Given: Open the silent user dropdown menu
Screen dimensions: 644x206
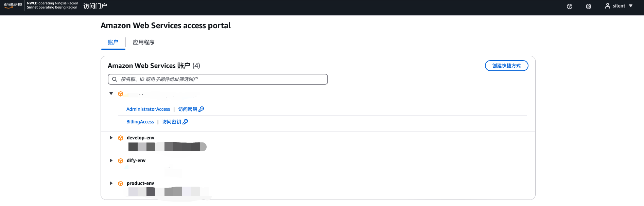Looking at the screenshot, I should (619, 6).
